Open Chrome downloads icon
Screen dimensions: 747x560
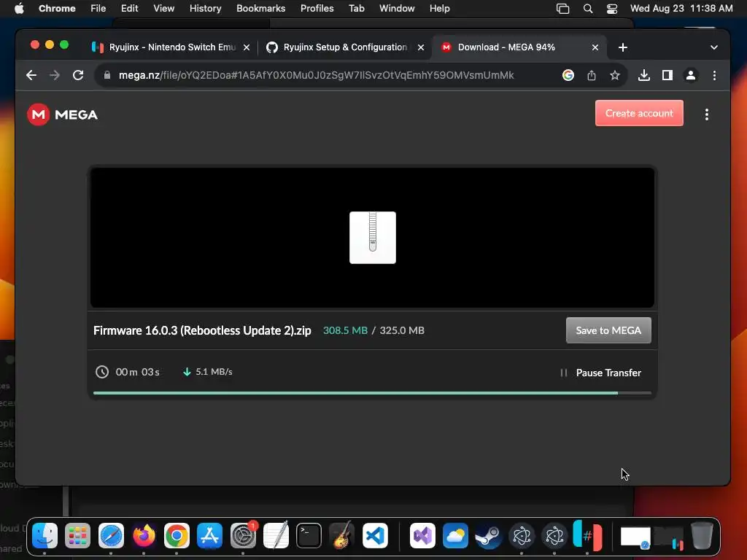click(643, 75)
